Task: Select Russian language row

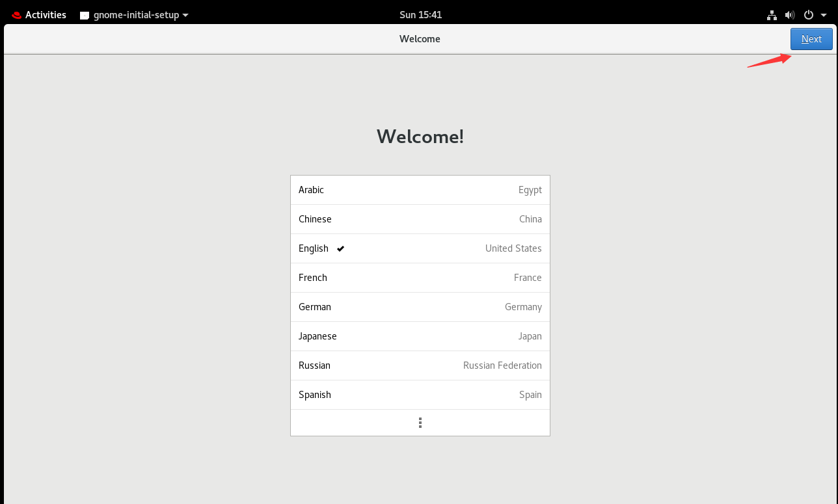Action: pos(420,365)
